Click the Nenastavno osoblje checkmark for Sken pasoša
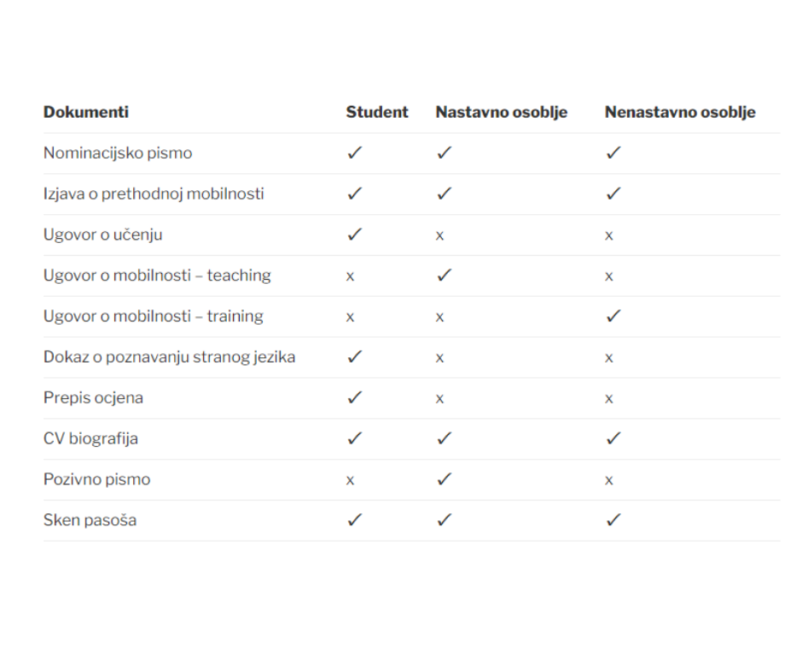The width and height of the screenshot is (802, 672). [x=613, y=519]
